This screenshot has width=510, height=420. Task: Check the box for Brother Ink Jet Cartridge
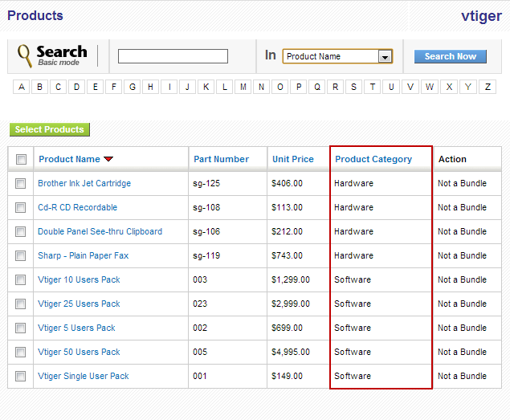point(21,183)
